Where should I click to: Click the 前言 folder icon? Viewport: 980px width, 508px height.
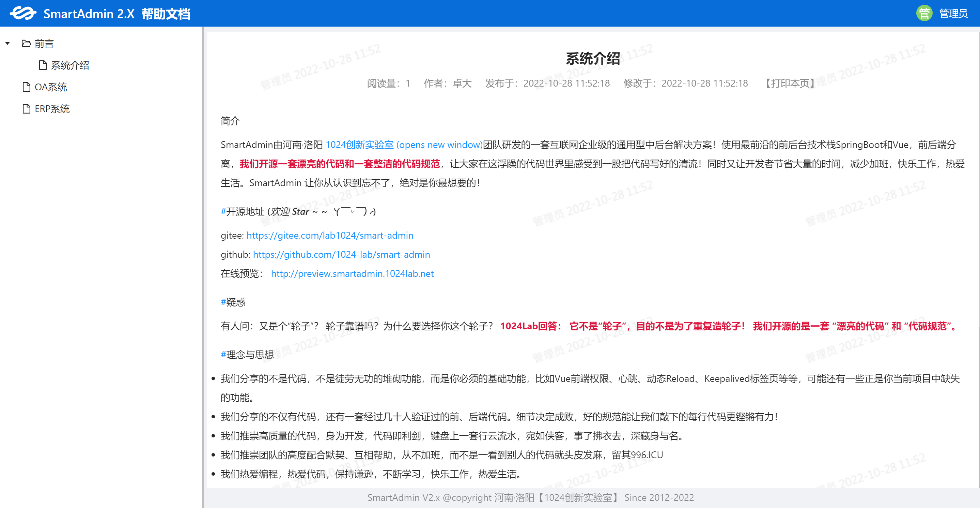coord(26,43)
